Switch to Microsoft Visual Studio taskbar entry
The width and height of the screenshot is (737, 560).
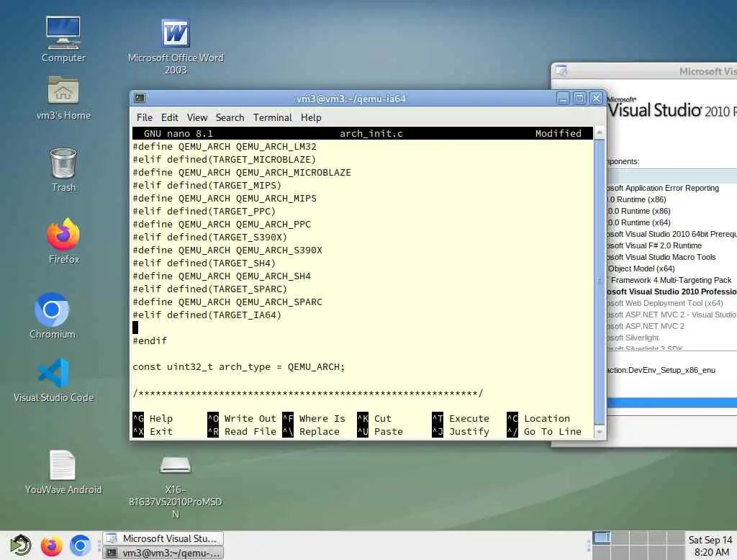pos(163,538)
